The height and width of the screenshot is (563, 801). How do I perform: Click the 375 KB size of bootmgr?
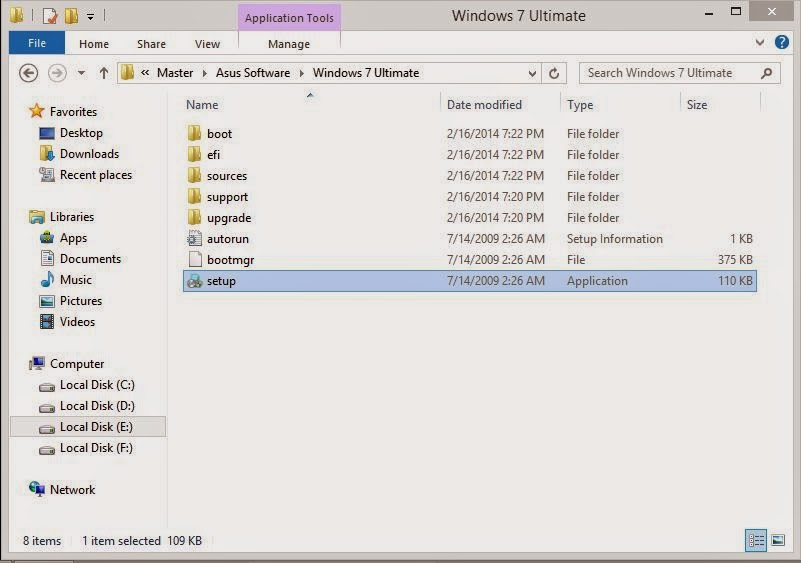(x=735, y=260)
